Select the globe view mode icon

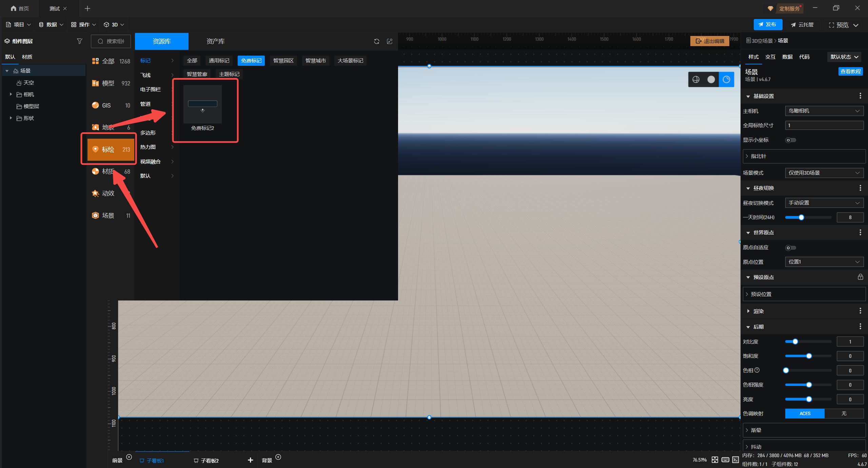pos(696,79)
